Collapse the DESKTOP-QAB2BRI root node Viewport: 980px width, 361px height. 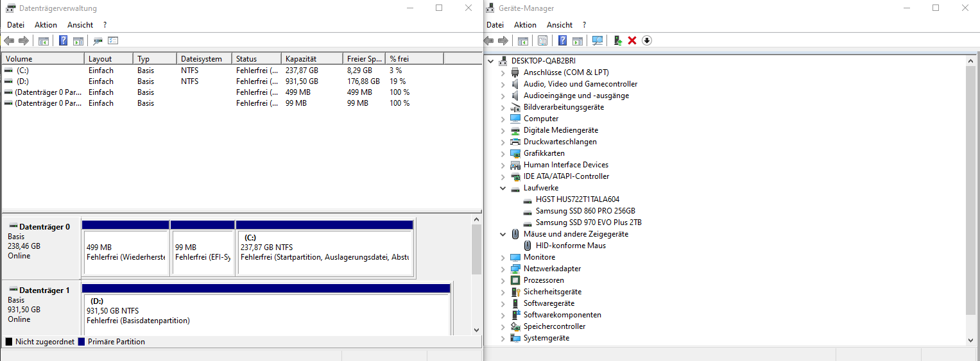[x=491, y=61]
